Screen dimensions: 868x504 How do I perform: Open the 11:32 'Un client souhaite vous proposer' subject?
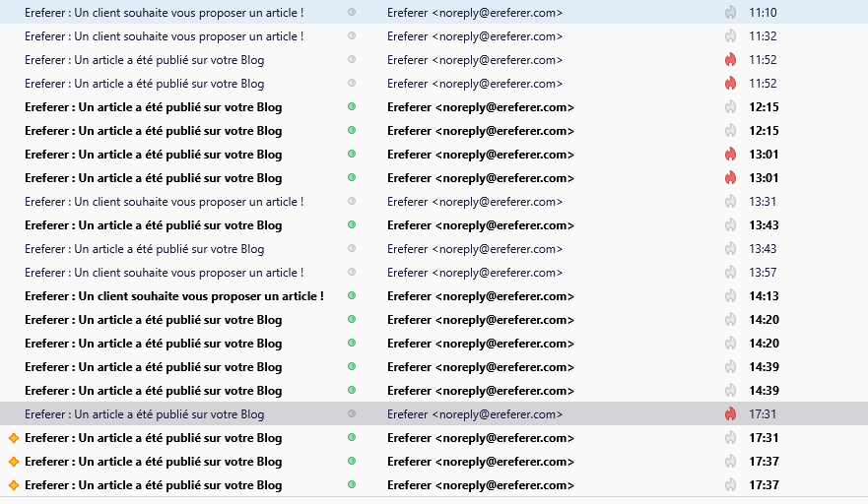tap(165, 36)
